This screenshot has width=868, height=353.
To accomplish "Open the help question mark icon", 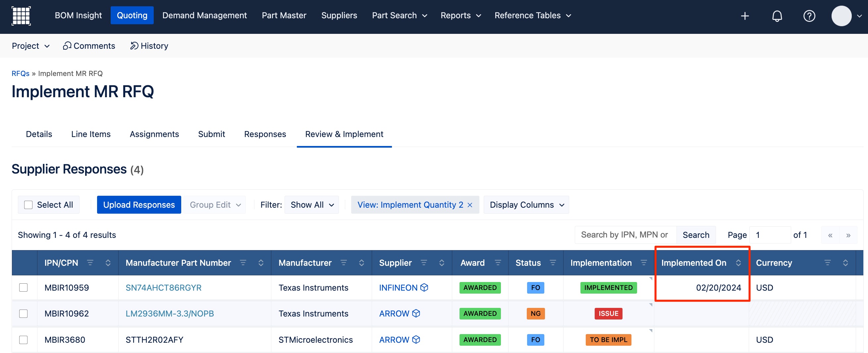I will coord(809,16).
